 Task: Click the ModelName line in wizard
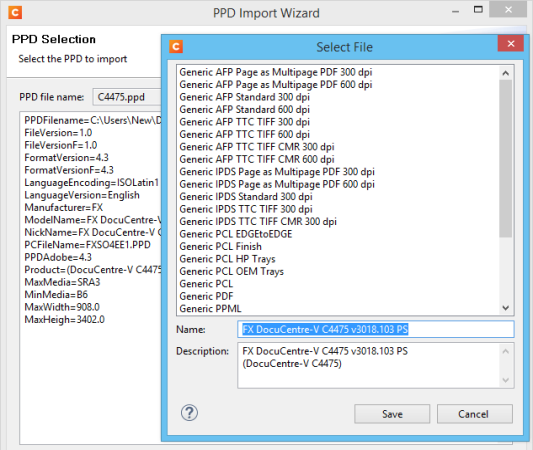pos(92,220)
